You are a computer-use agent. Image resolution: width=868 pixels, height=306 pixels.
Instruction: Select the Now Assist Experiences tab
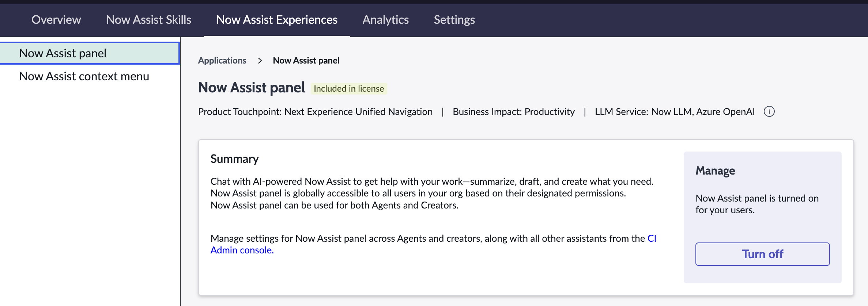[x=277, y=20]
